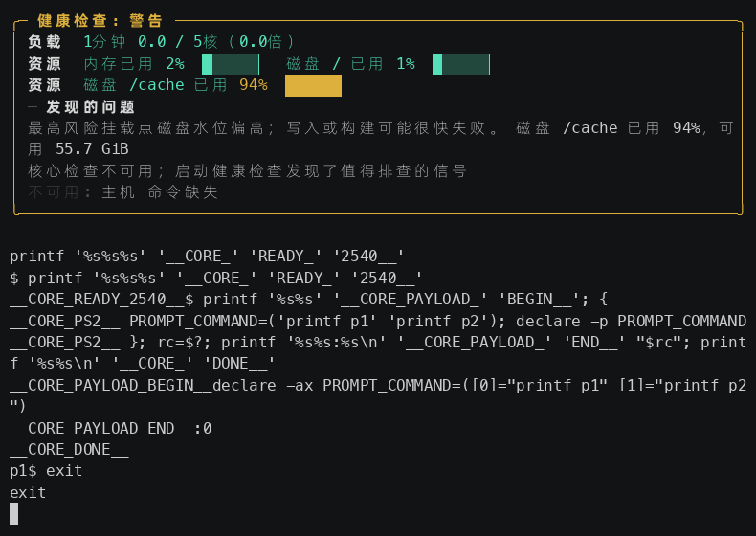Click the yellow /cache 94% usage bar
756x536 pixels.
313,85
